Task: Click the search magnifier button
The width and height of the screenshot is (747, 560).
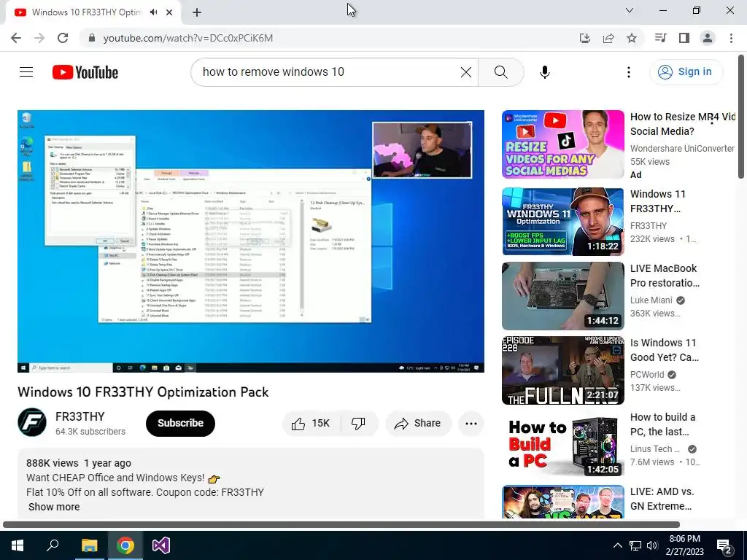Action: point(500,72)
